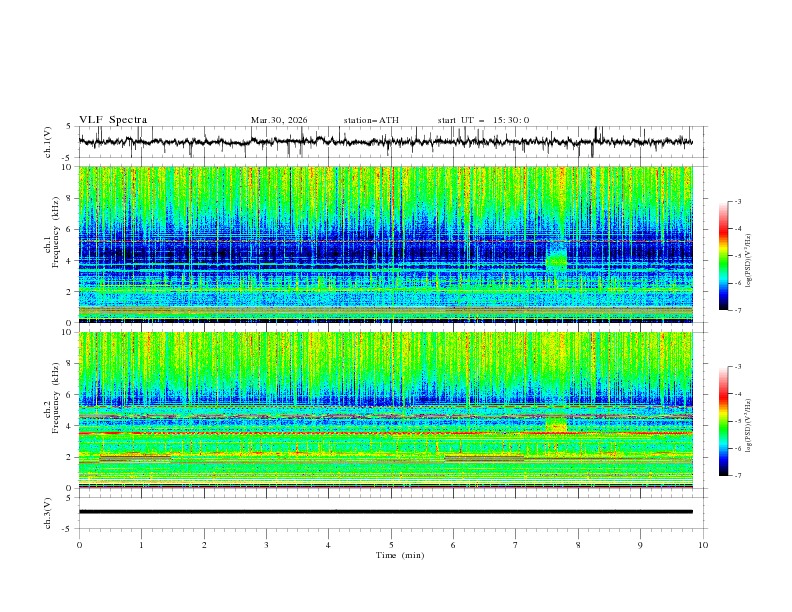Click the ch.2 spectrogram "6" kHz tick label
This screenshot has width=792, height=612.
pos(70,395)
